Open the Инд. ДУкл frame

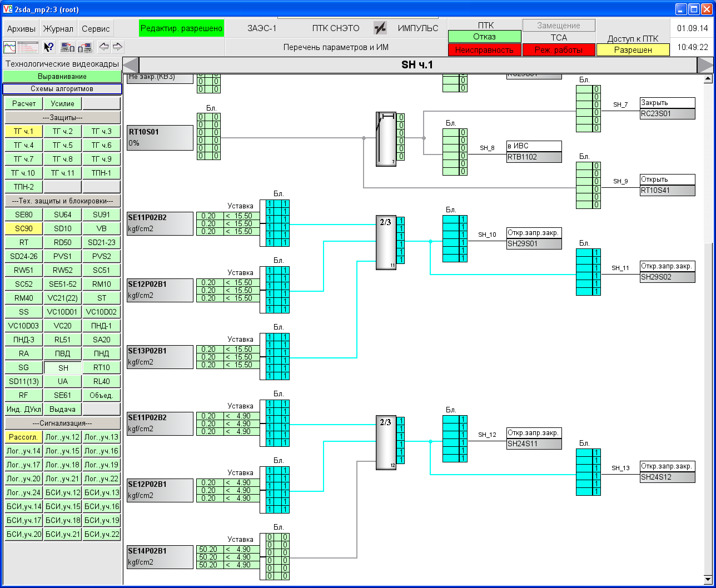(x=24, y=409)
